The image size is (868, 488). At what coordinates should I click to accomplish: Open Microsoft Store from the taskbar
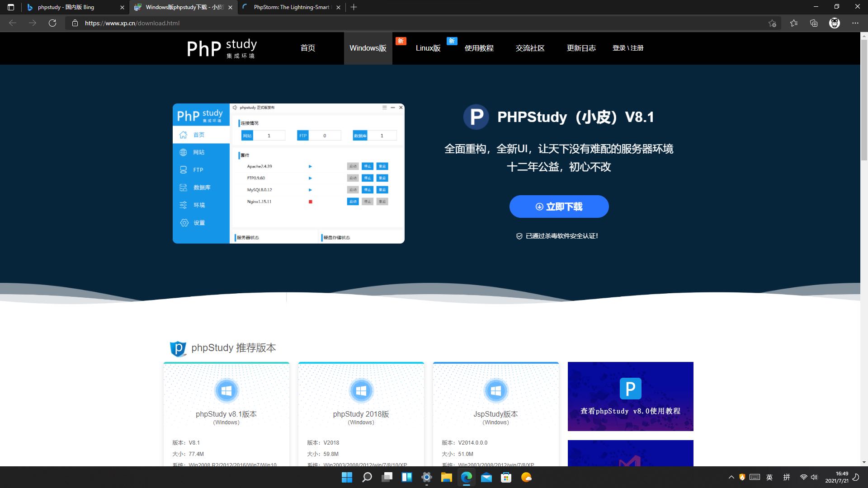click(x=506, y=477)
